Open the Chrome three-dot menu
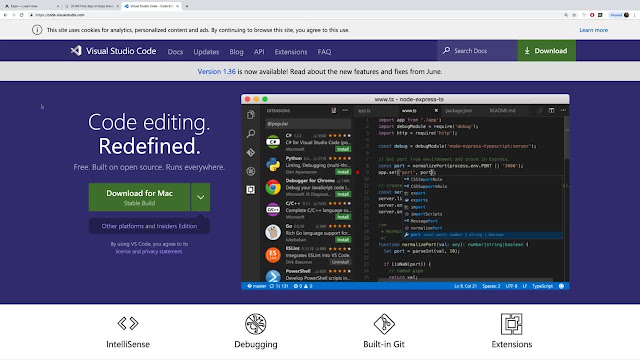 point(635,15)
